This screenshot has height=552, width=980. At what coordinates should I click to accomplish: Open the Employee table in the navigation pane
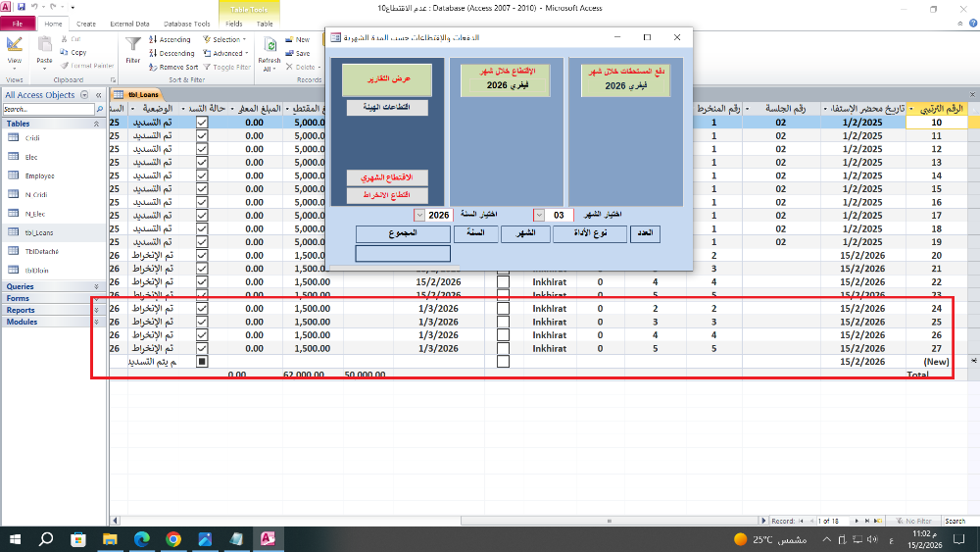tap(40, 176)
